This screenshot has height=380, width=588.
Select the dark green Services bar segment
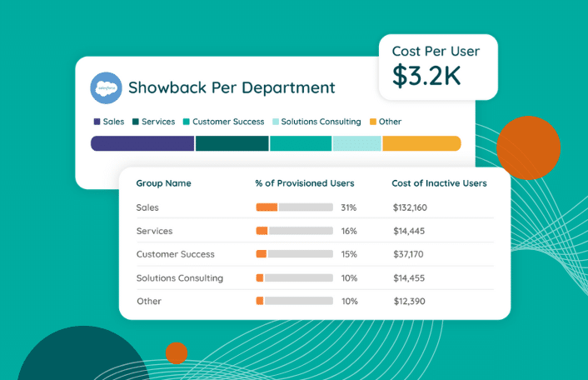(x=232, y=143)
